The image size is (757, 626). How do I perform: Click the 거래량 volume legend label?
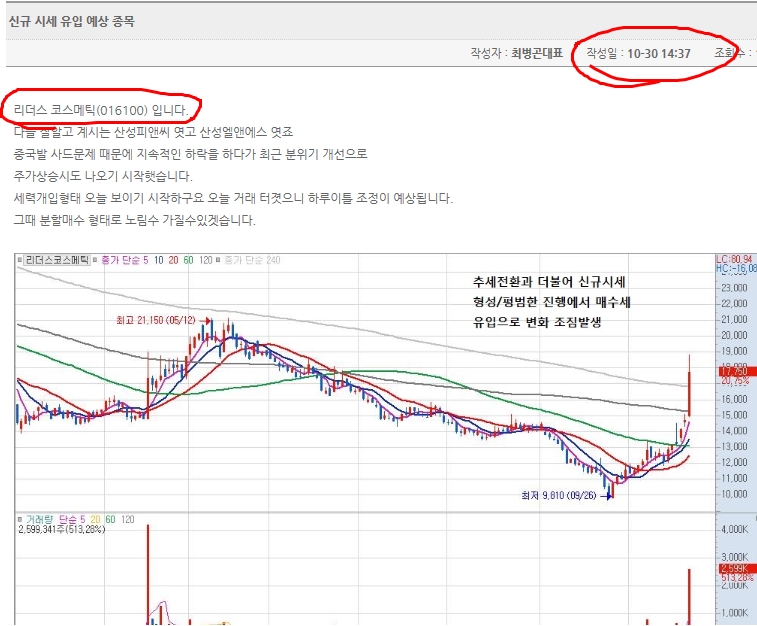coord(40,519)
